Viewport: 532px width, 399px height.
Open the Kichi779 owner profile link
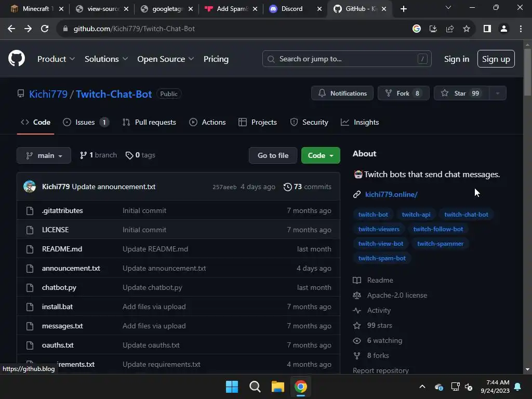click(48, 94)
